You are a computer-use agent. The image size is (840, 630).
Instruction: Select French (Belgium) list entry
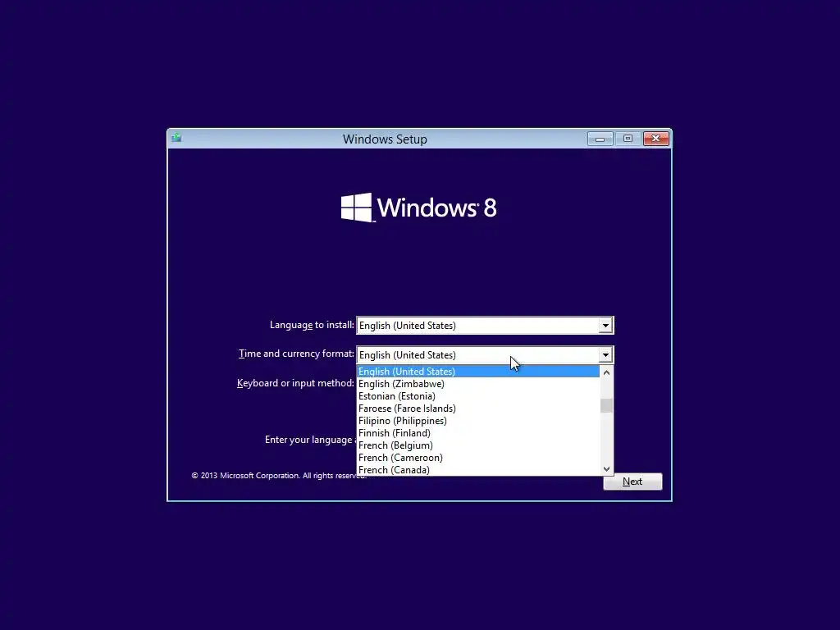pyautogui.click(x=478, y=445)
